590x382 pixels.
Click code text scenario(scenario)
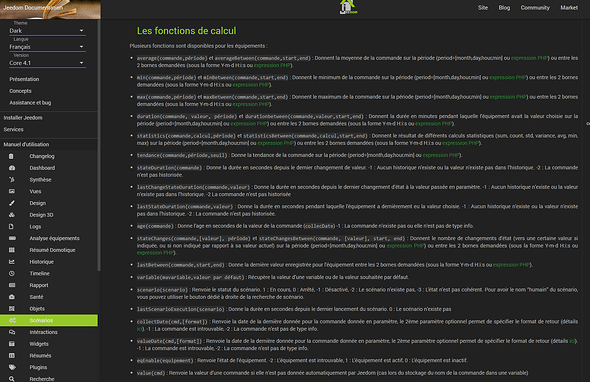[162, 290]
